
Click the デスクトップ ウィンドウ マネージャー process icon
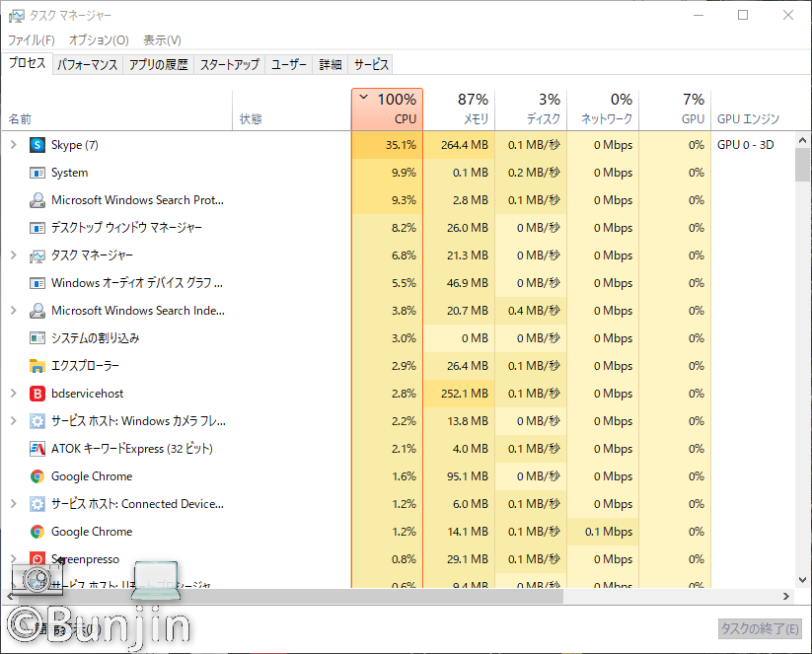37,228
